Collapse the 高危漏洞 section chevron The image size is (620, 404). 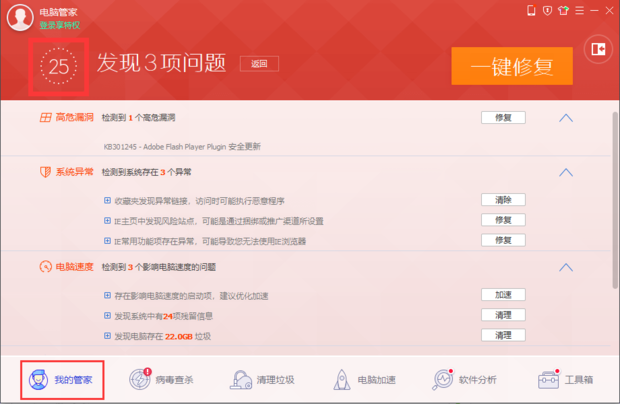click(565, 118)
